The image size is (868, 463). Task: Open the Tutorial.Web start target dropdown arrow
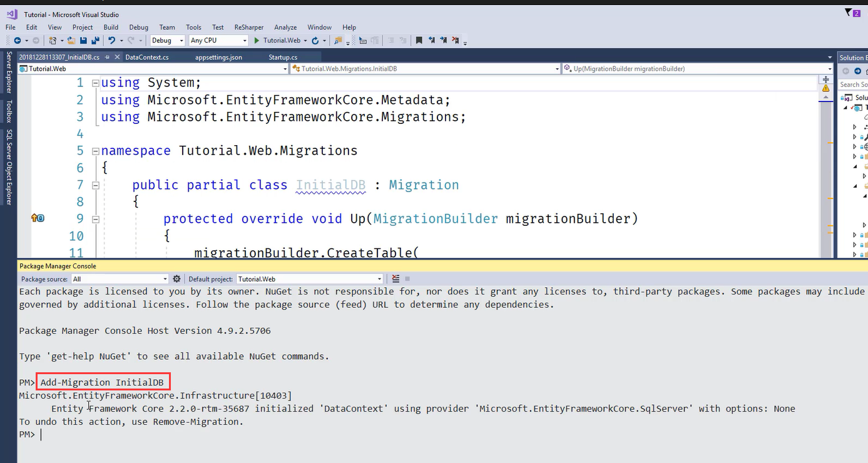click(305, 40)
